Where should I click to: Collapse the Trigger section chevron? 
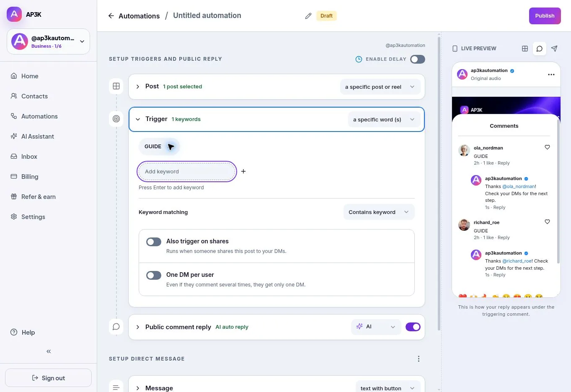[138, 119]
